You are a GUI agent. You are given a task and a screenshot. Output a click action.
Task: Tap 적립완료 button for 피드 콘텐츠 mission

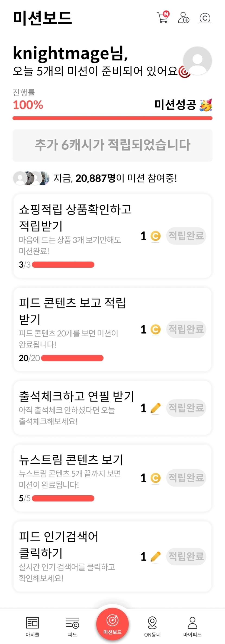click(186, 329)
